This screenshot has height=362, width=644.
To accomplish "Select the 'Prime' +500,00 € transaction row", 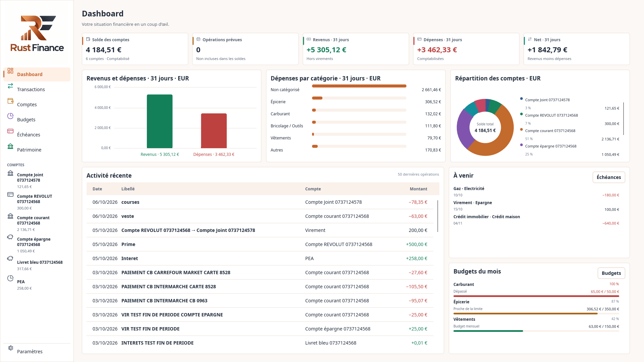I will (260, 244).
